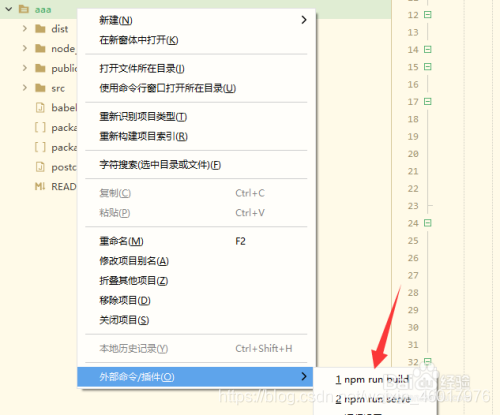The height and width of the screenshot is (415, 500).
Task: Click line number 27 in gutter
Action: [413, 275]
